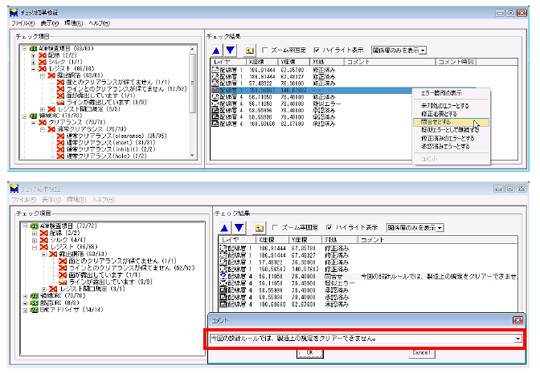540x374 pixels.
Task: Click blue down-arrow button in lower window
Action: tap(239, 228)
